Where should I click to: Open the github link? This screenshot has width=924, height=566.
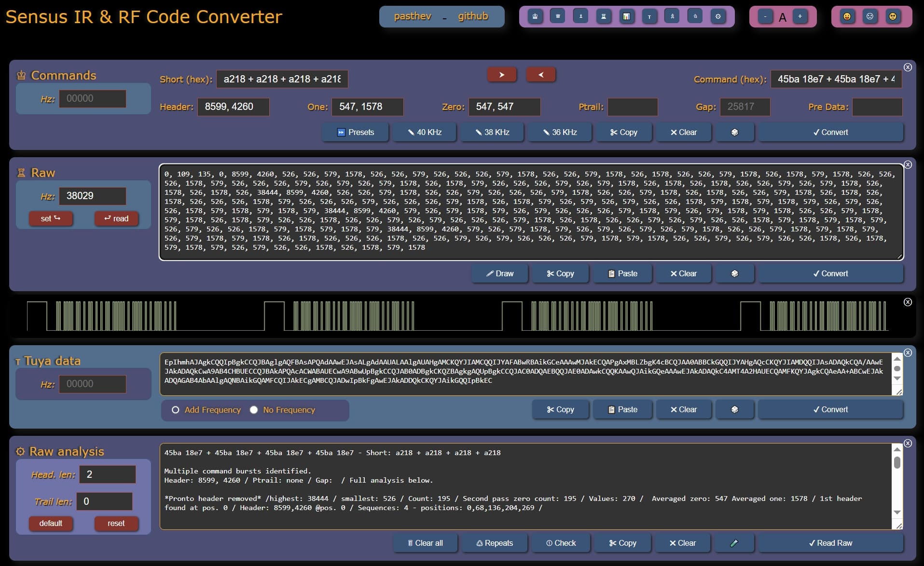coord(473,16)
